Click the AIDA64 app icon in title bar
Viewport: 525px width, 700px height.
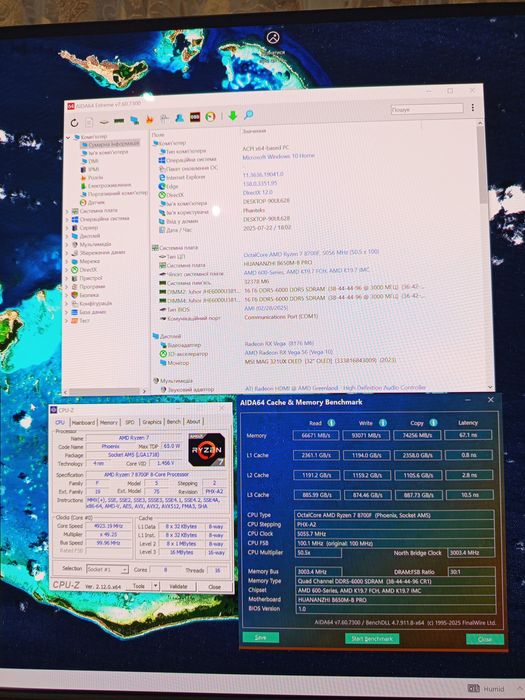[x=71, y=106]
